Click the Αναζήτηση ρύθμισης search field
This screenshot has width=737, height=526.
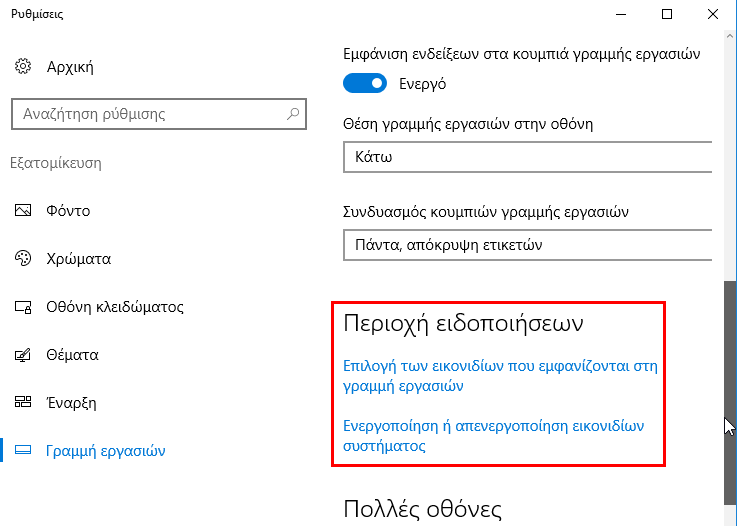[x=159, y=114]
